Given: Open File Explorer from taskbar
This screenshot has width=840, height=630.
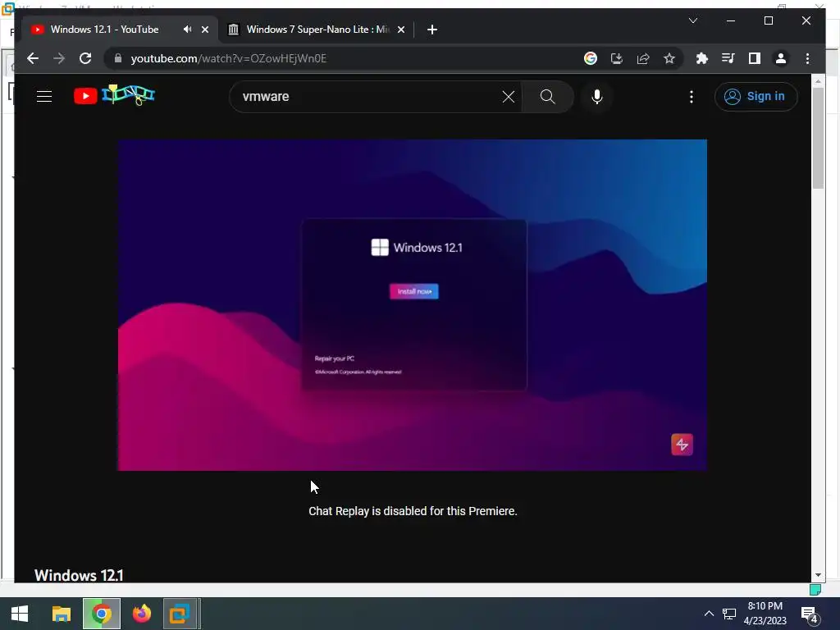Looking at the screenshot, I should tap(61, 614).
